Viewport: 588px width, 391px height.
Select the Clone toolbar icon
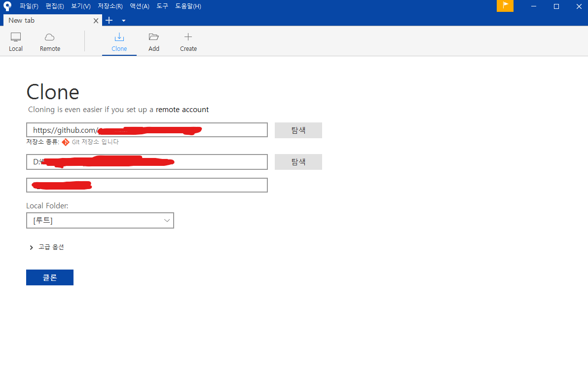(119, 41)
